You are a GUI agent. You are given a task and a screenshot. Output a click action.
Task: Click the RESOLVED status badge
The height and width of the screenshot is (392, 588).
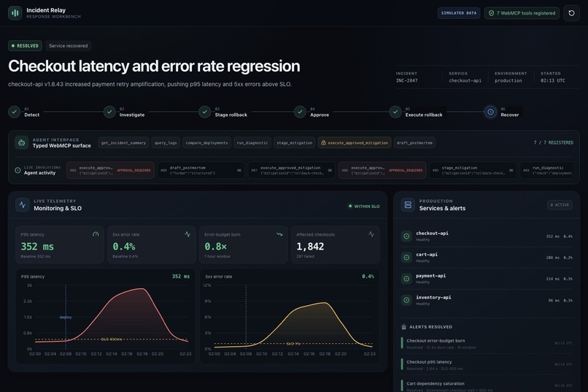25,46
